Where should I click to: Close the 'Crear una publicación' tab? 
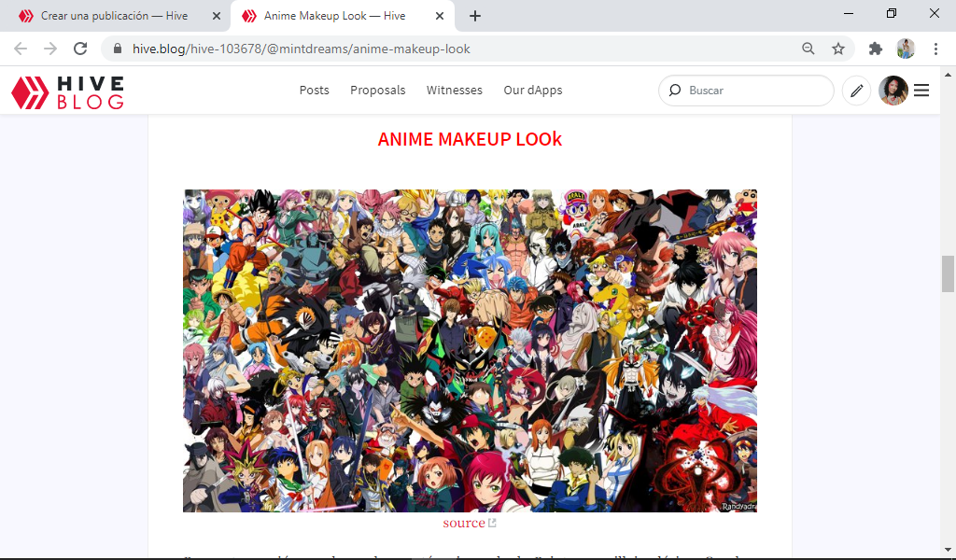pos(217,16)
